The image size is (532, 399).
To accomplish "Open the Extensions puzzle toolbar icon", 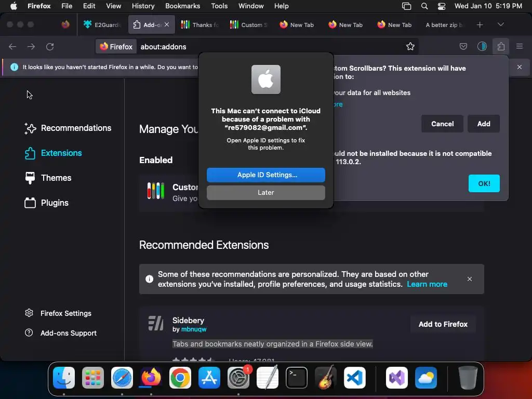I will click(x=501, y=46).
